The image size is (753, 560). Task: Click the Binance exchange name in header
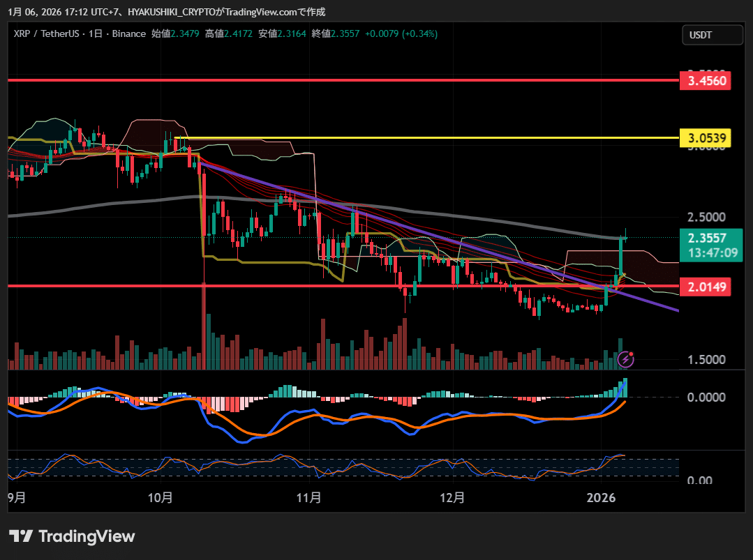[x=128, y=33]
